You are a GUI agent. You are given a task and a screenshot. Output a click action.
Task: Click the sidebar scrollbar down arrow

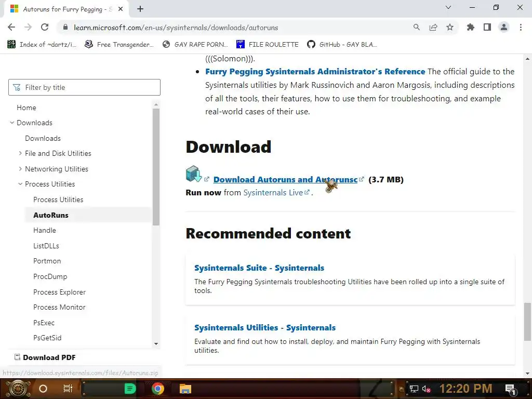click(156, 344)
